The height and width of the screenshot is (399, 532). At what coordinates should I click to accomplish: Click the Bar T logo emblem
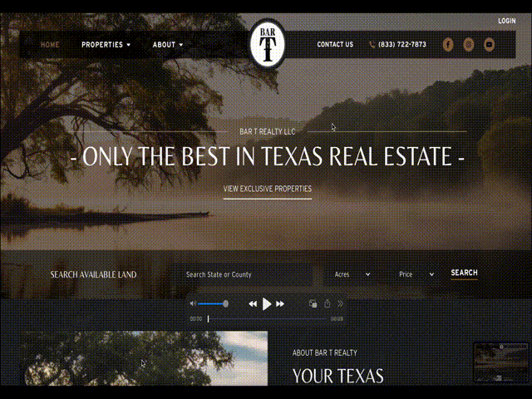(x=268, y=44)
